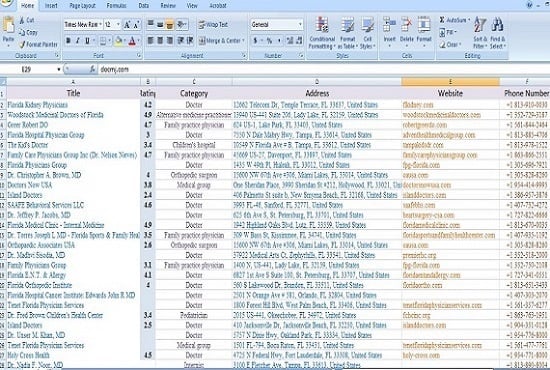The height and width of the screenshot is (370, 550).
Task: Set Middle Align vertical alignment
Action: click(160, 24)
